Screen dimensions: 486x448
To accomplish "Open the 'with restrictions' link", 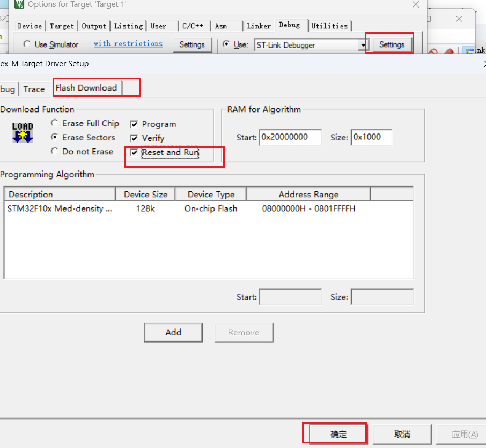I will (128, 43).
